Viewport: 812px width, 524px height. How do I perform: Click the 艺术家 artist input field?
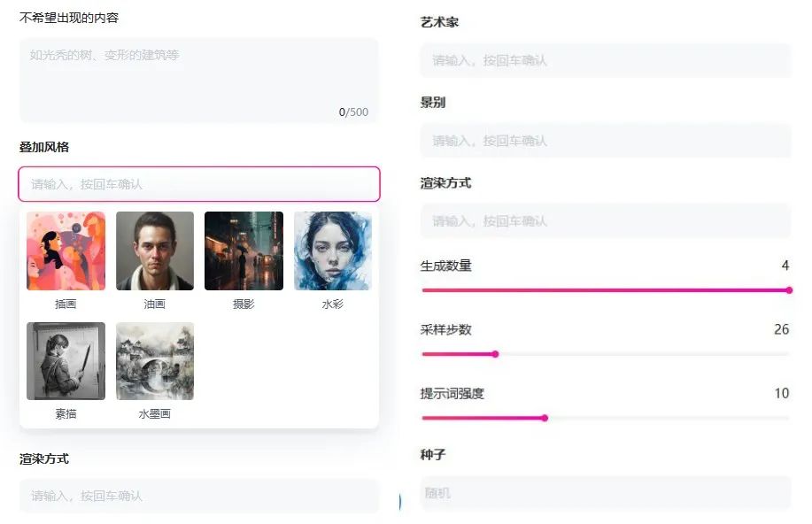pos(605,60)
